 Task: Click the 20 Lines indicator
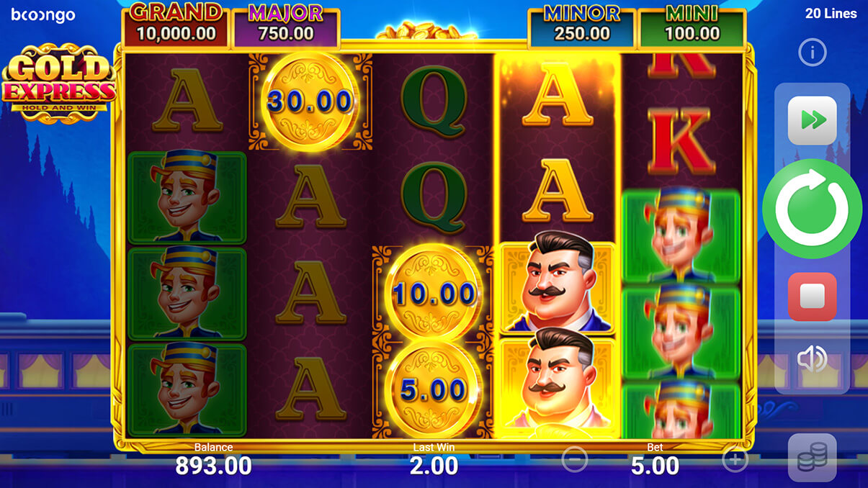tap(831, 14)
